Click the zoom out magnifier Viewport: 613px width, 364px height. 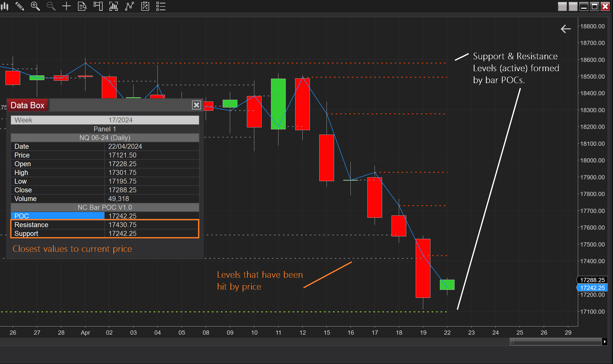pyautogui.click(x=51, y=6)
